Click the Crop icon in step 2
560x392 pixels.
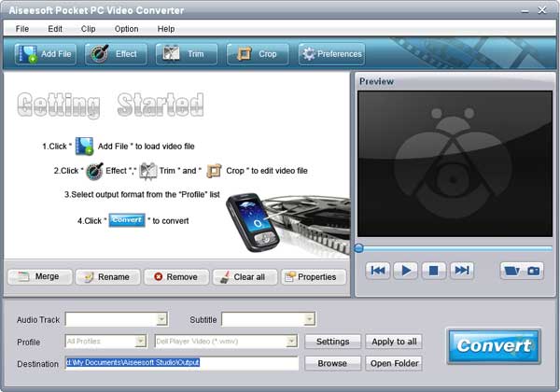pyautogui.click(x=214, y=171)
